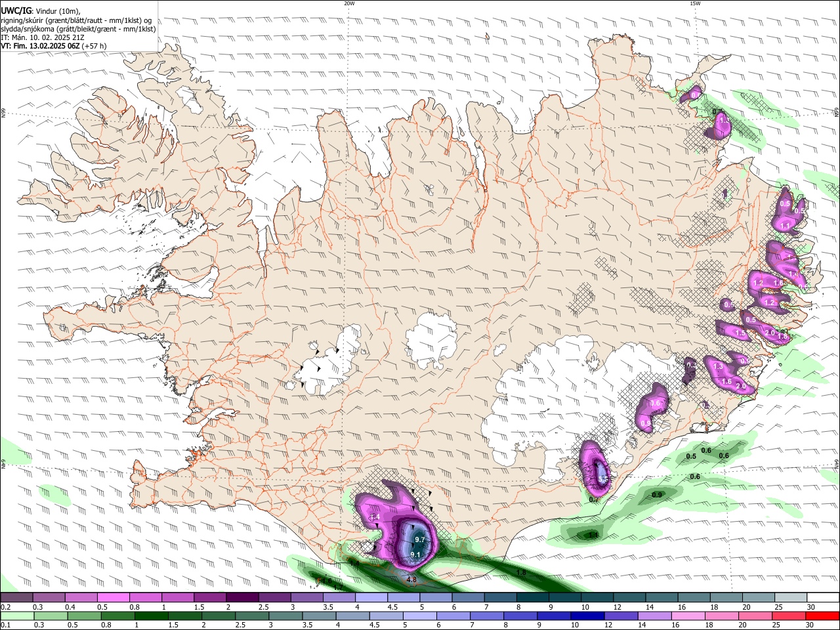Pick the dark green 1 swatch in lower scale
This screenshot has width=840, height=630.
(x=152, y=616)
